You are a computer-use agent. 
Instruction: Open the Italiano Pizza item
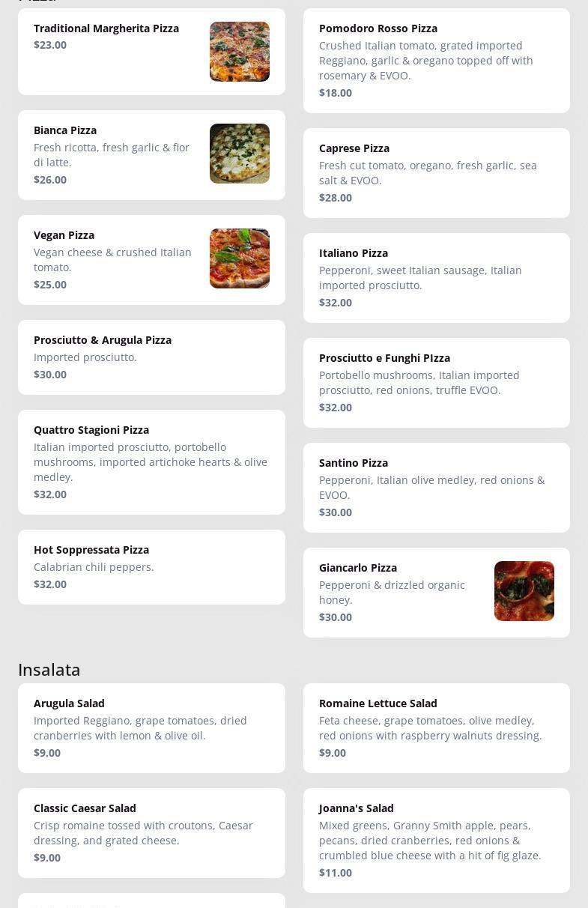437,278
